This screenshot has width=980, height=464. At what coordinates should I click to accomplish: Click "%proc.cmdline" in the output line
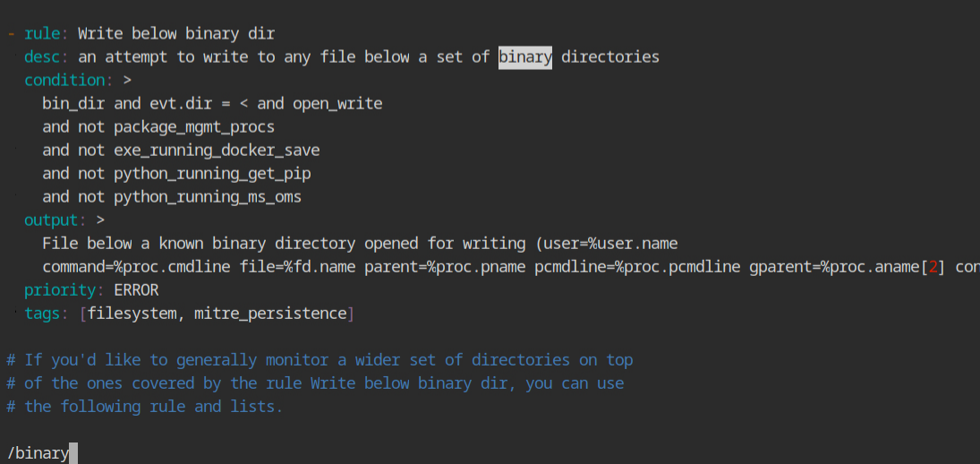tap(172, 267)
